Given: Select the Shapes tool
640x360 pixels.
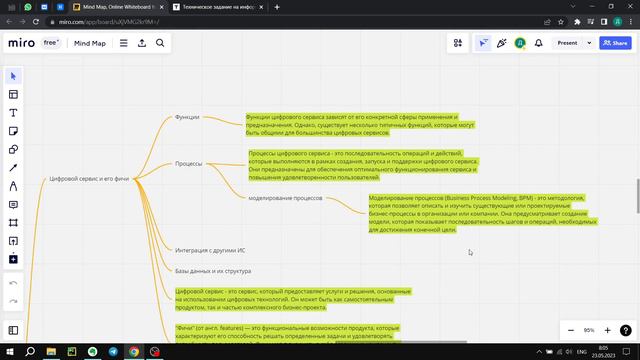Looking at the screenshot, I should [13, 149].
